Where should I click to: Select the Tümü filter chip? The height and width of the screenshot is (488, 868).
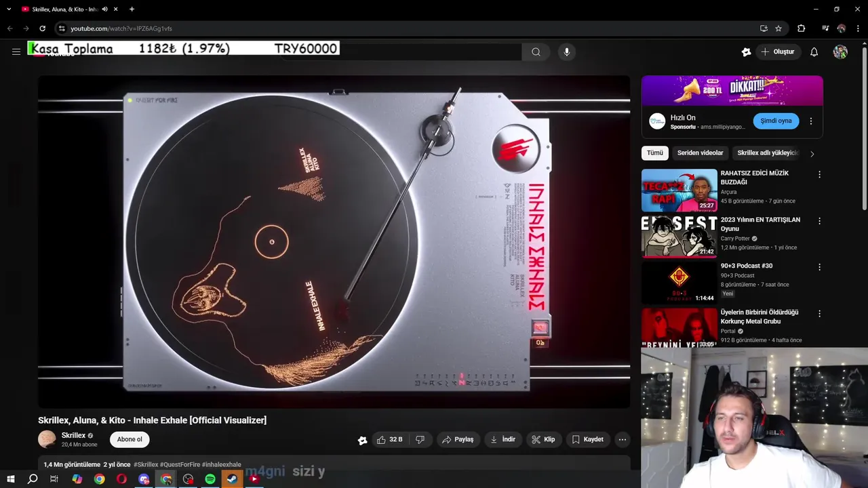pyautogui.click(x=654, y=153)
